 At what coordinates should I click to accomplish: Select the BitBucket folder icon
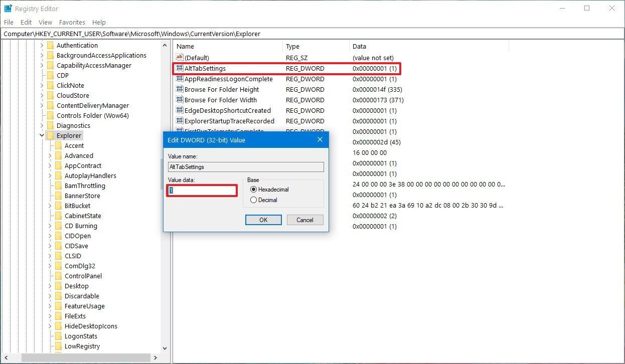(58, 206)
